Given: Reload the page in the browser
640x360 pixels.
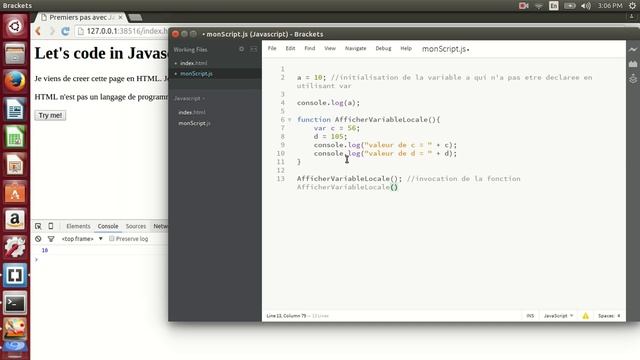Looking at the screenshot, I should coord(65,31).
